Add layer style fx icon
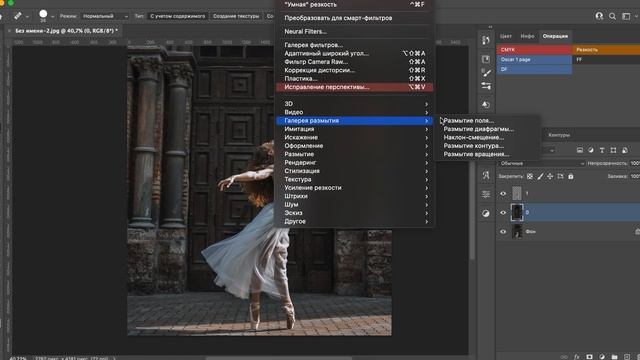Viewport: 640px width, 360px height. click(577, 357)
